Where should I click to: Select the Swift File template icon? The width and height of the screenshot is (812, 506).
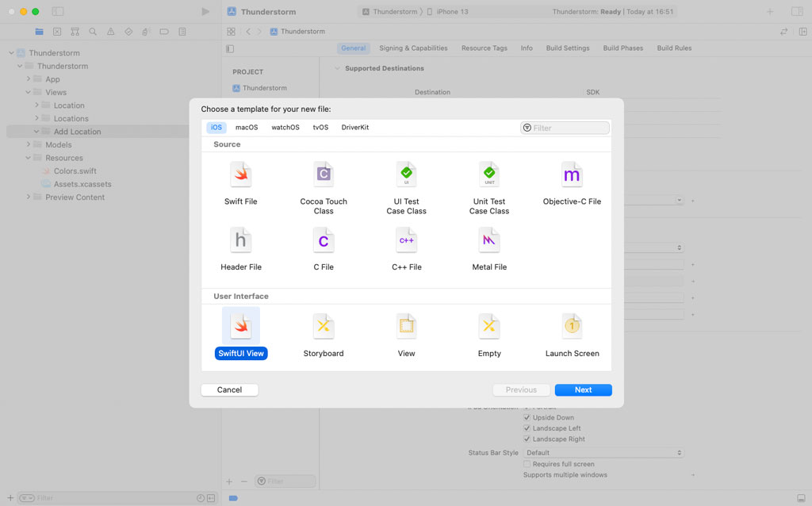coord(240,174)
